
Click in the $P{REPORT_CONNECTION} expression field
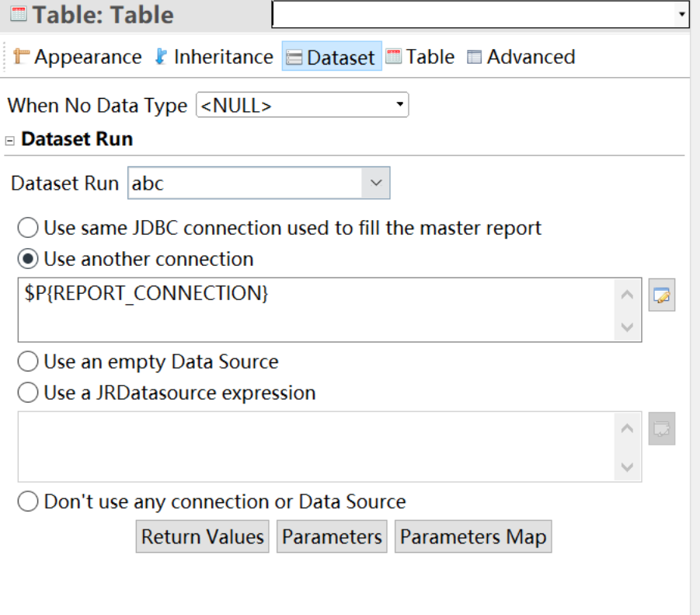point(316,310)
